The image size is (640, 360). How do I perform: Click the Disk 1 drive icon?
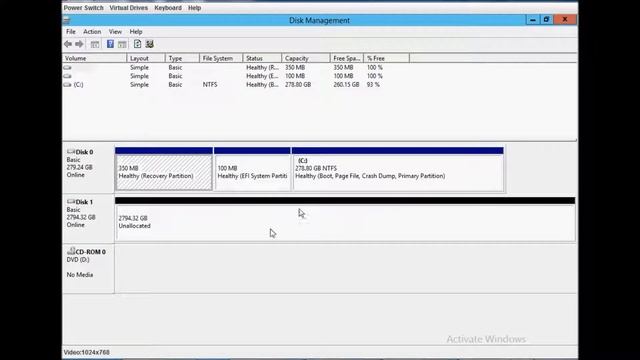click(x=71, y=202)
